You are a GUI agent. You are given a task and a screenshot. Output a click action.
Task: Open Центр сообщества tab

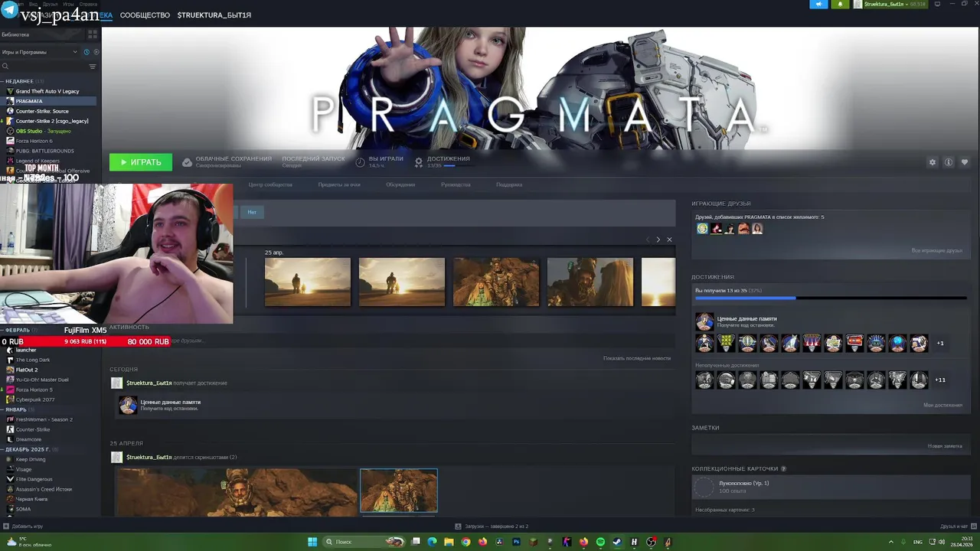pos(270,184)
